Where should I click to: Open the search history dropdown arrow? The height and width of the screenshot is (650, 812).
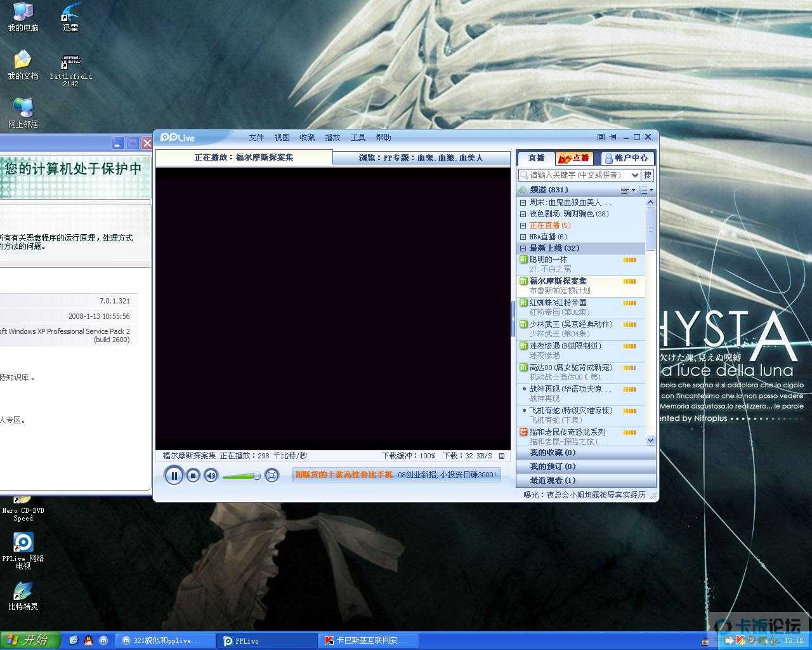[634, 175]
